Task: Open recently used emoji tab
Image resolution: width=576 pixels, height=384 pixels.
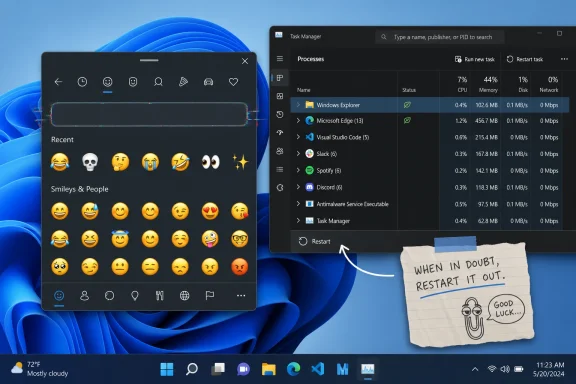Action: click(x=82, y=82)
